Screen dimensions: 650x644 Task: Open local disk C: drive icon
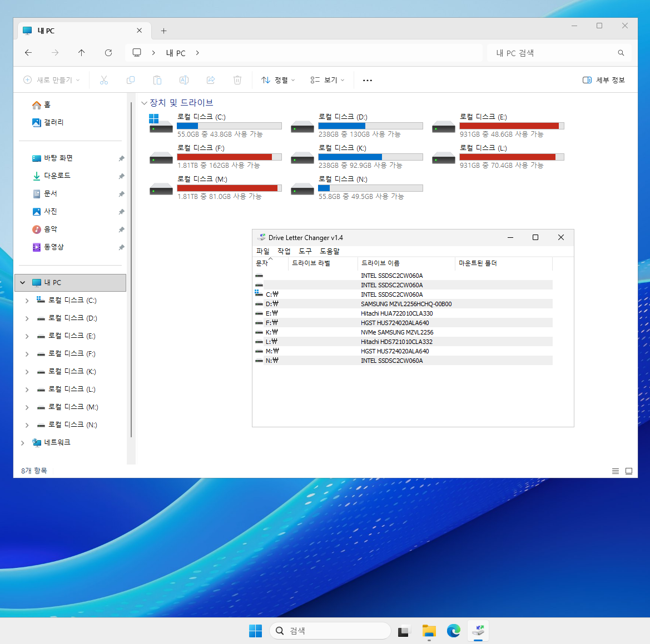click(x=161, y=124)
